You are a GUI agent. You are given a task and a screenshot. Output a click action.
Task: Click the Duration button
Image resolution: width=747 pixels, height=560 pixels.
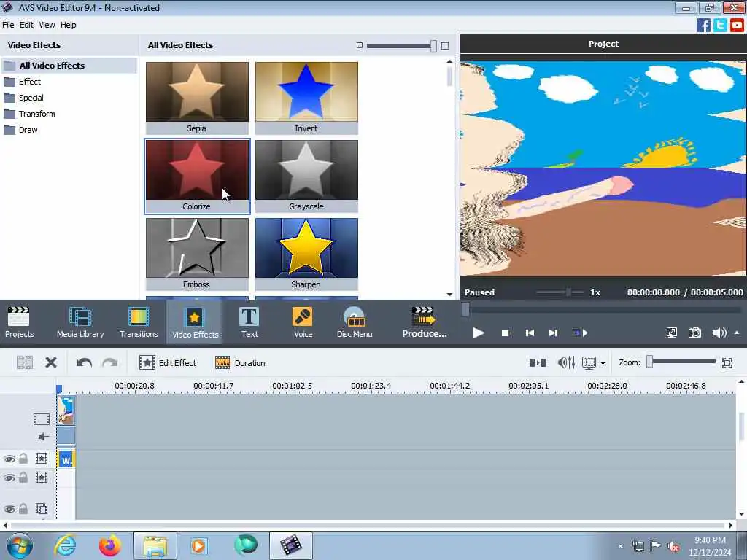pyautogui.click(x=240, y=363)
